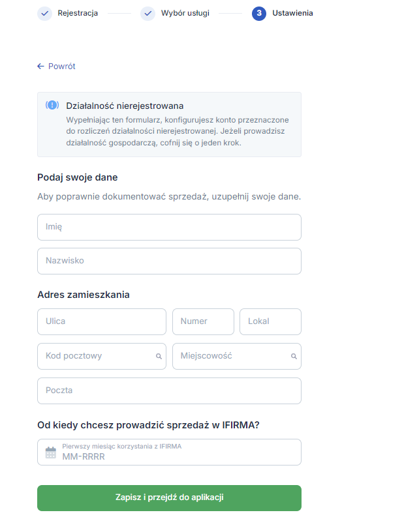Click the Wybór usługi step checkmark icon
The image size is (419, 532).
147,13
